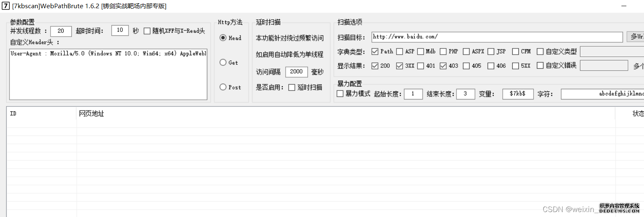The height and width of the screenshot is (217, 644).
Task: Minimize the WebPathBrute window
Action: (623, 6)
